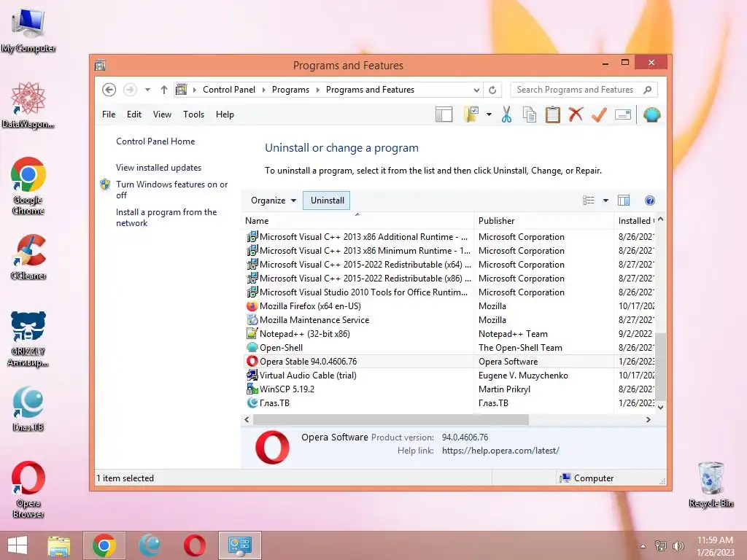The image size is (747, 560).
Task: Click the help.opera.com help link
Action: [500, 451]
